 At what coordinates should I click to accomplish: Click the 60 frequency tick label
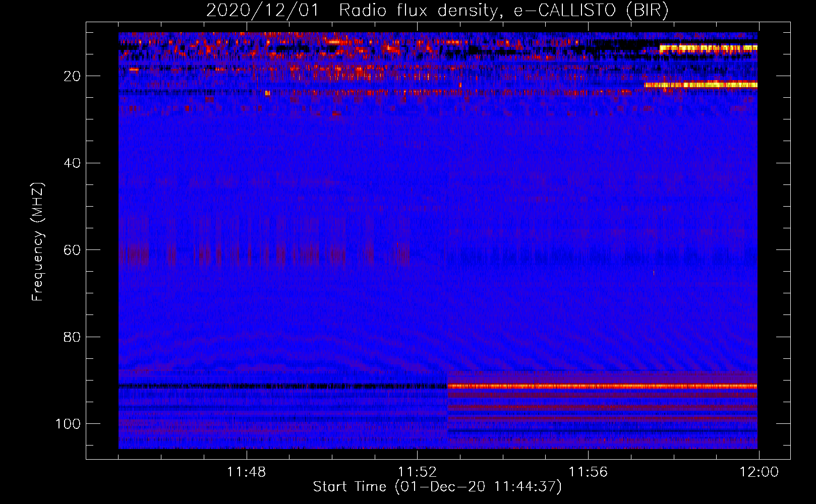tap(72, 250)
